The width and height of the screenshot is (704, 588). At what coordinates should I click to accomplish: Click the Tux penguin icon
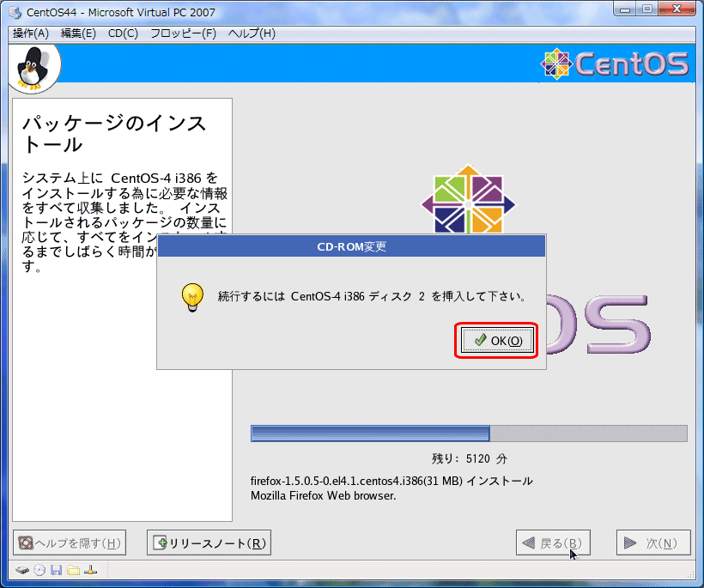pos(33,68)
